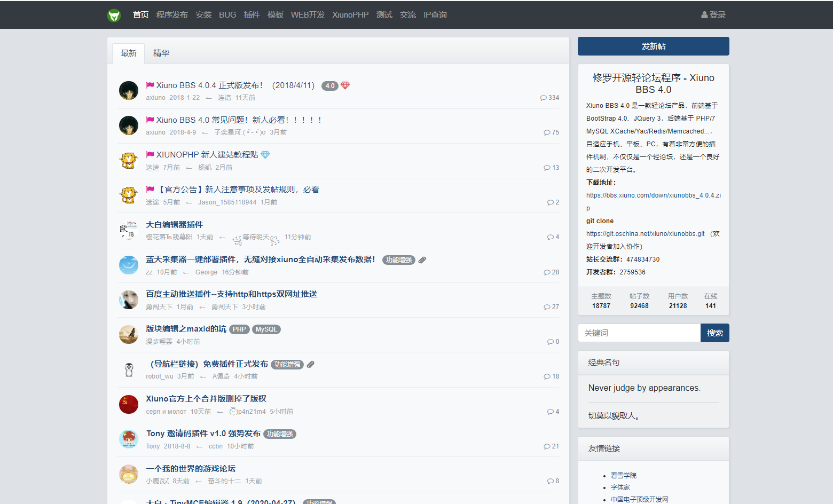Open avatar of Xiuno BBS 4.0.4 post author

pos(129,91)
